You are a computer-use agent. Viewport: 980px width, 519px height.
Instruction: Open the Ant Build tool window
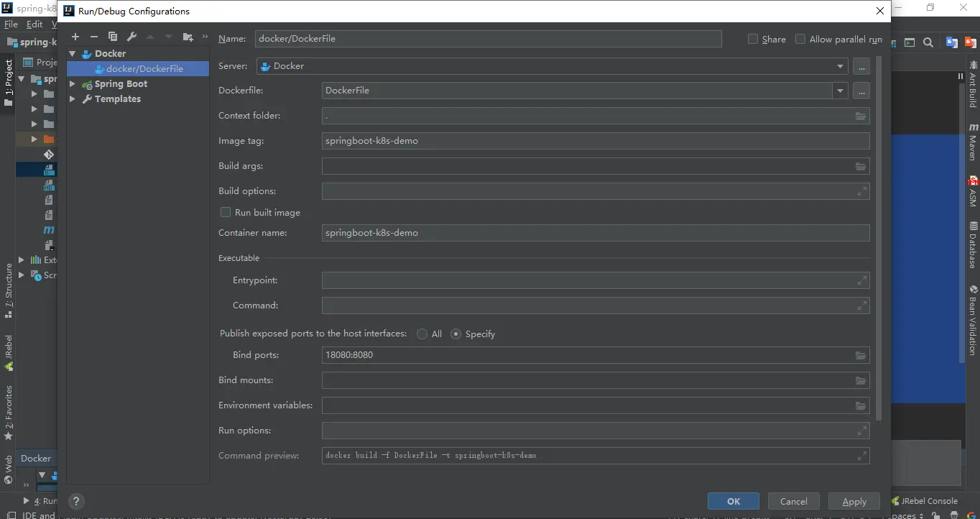973,86
